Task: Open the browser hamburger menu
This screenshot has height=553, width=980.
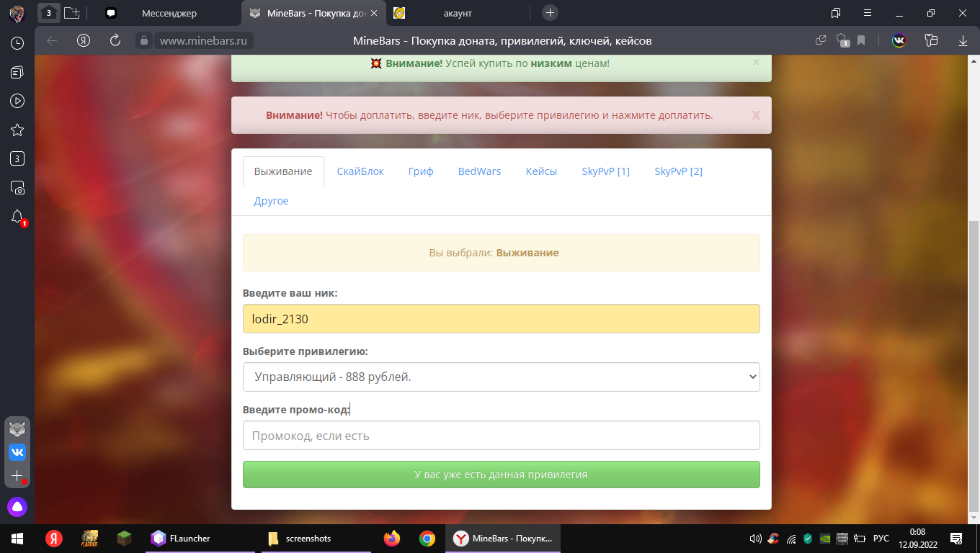Action: 868,13
